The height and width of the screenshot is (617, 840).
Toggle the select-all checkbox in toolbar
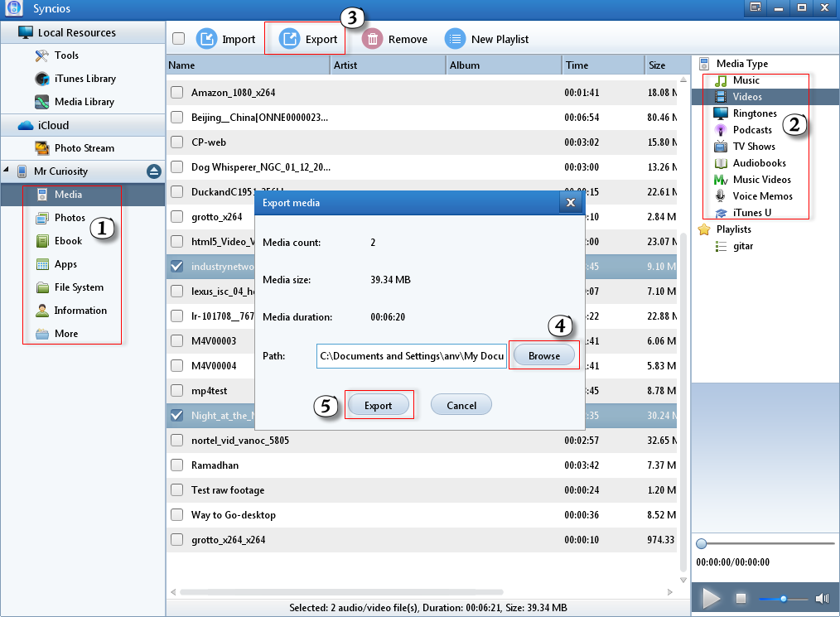(x=178, y=39)
